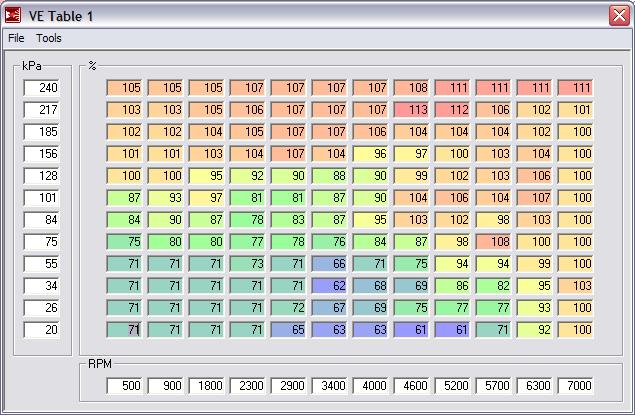
Task: Click the 2300 RPM axis field
Action: click(247, 386)
